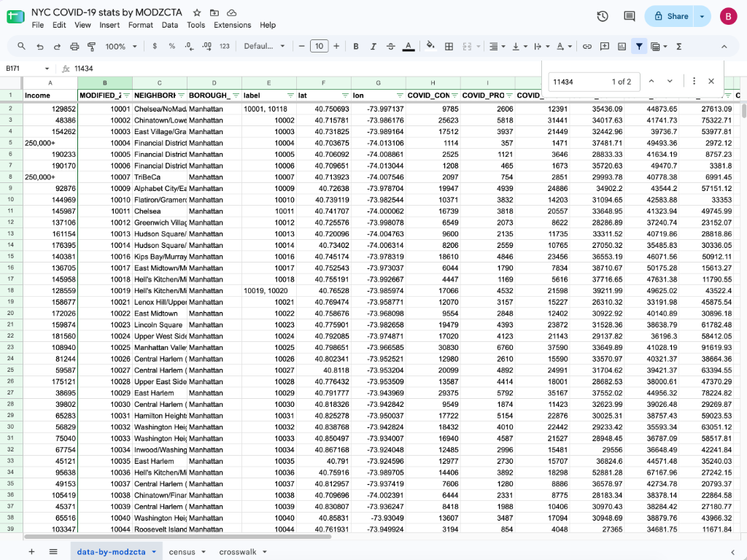Open text rotation dropdown
Image resolution: width=747 pixels, height=560 pixels.
coord(564,46)
